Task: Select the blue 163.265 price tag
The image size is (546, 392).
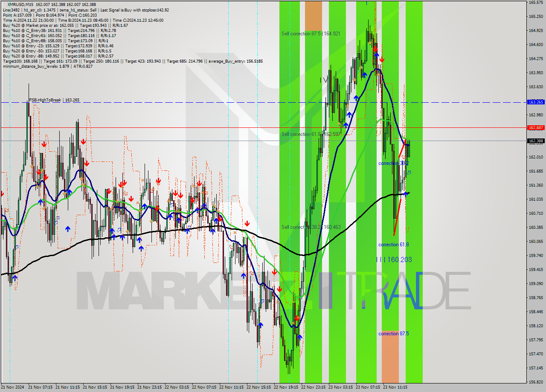Action: click(x=536, y=102)
